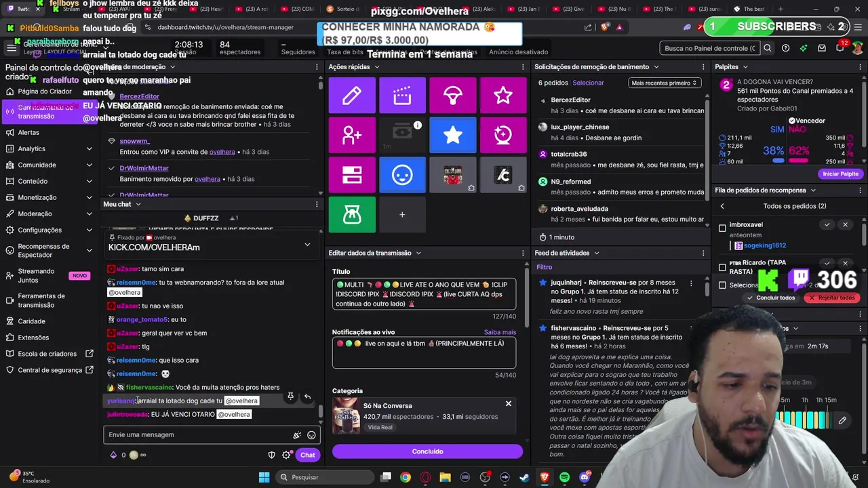Expand the Configurações sidebar section
This screenshot has height=488, width=868.
pyautogui.click(x=90, y=230)
